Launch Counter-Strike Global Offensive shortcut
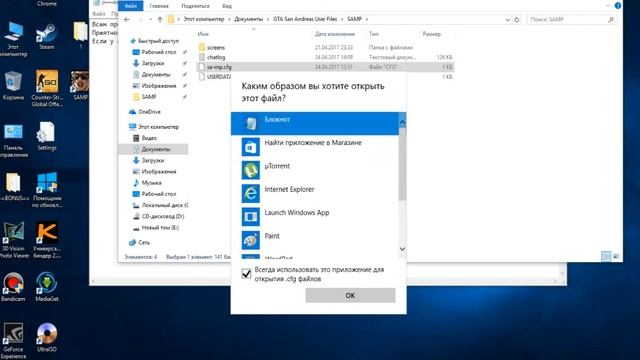Viewport: 640px width, 360px height. [x=47, y=89]
